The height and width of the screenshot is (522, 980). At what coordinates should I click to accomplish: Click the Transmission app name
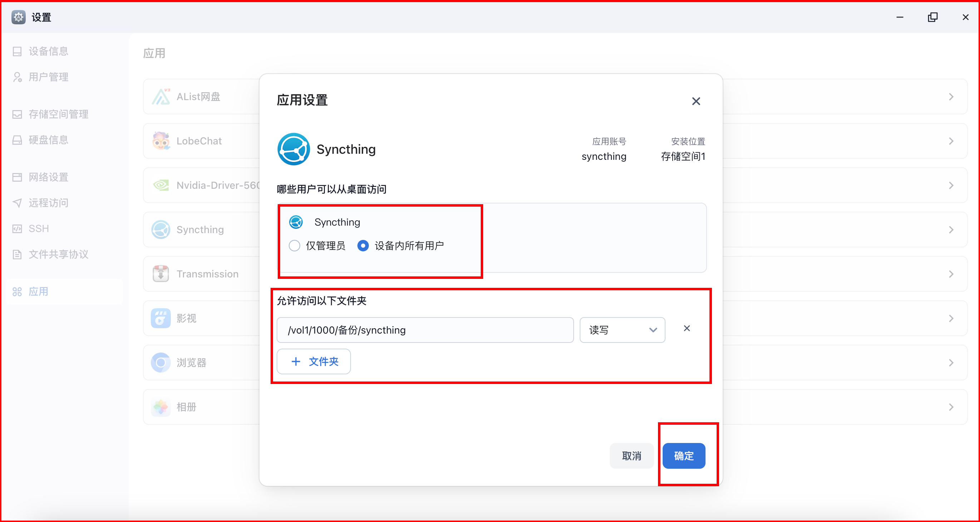(207, 274)
